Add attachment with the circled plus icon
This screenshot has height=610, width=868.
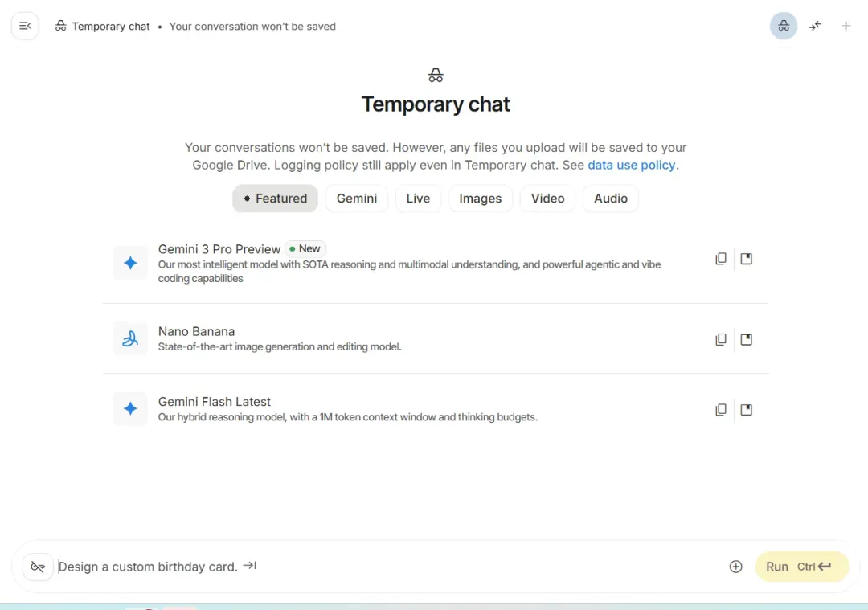735,567
